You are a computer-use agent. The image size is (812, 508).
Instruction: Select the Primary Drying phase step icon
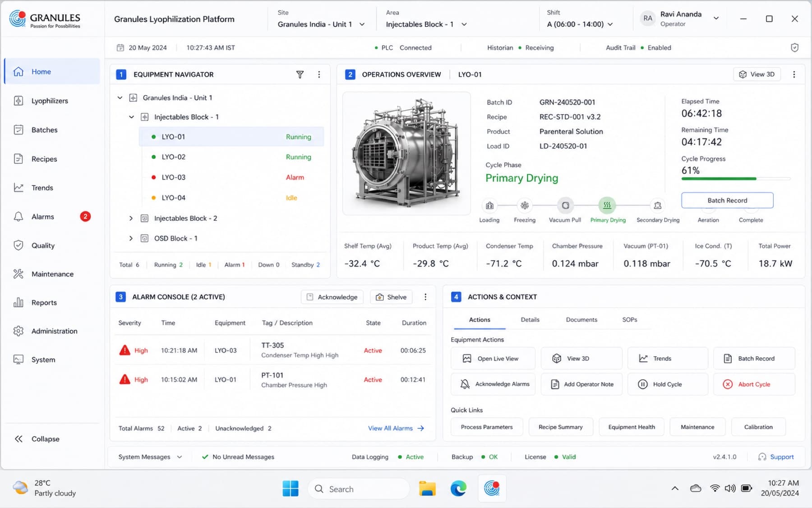point(607,205)
